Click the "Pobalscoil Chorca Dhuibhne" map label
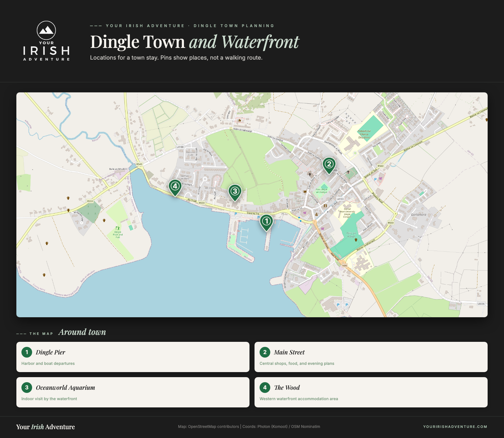The image size is (504, 438). click(x=364, y=134)
